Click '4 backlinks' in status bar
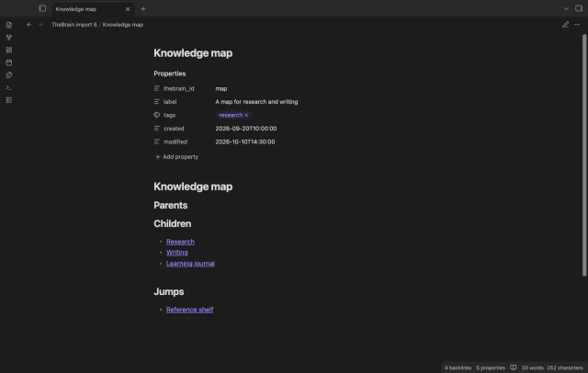 (x=458, y=367)
